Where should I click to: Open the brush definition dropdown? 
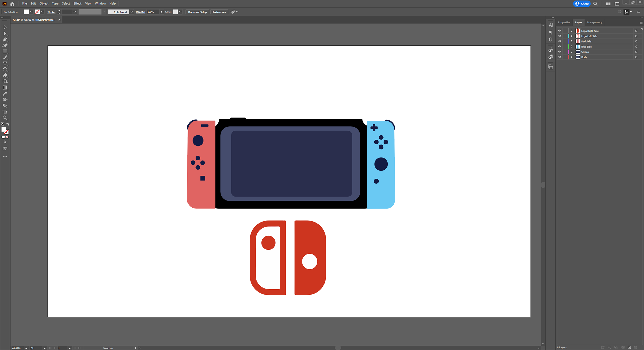pos(132,12)
